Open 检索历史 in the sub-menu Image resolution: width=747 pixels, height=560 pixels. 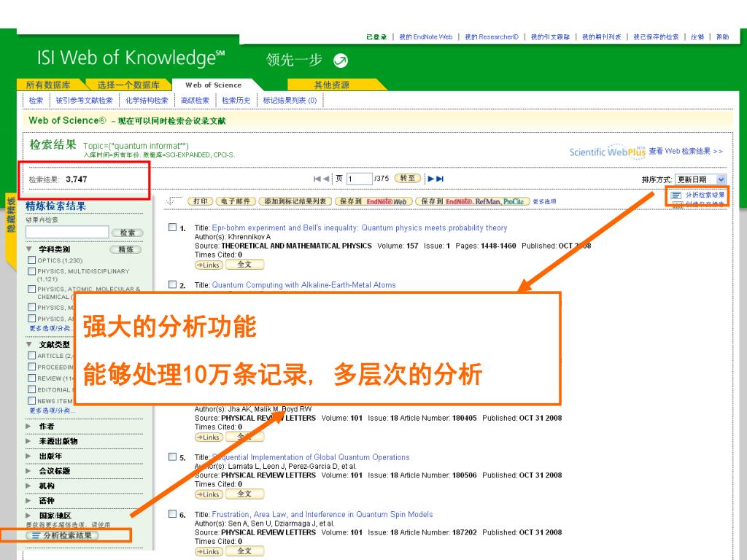pos(236,100)
